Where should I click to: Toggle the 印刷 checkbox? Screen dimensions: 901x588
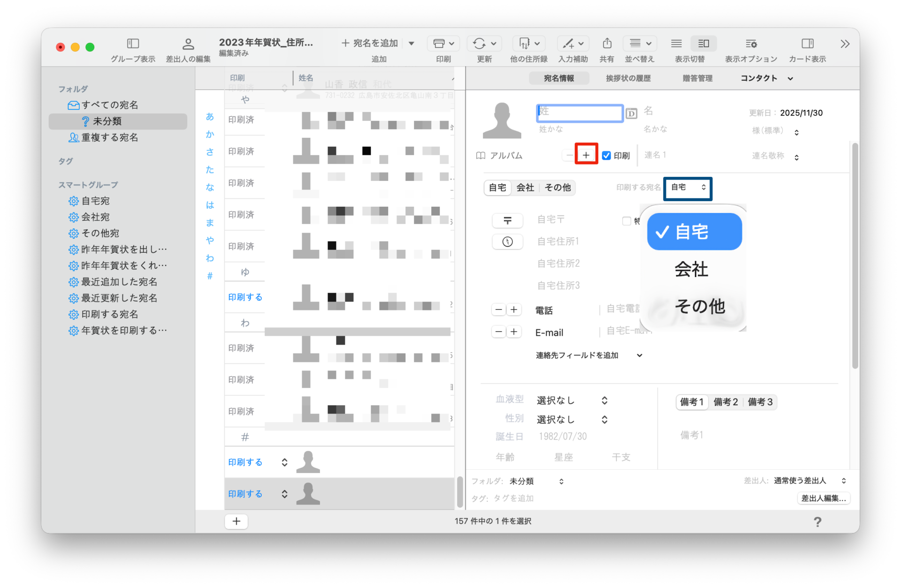[607, 156]
